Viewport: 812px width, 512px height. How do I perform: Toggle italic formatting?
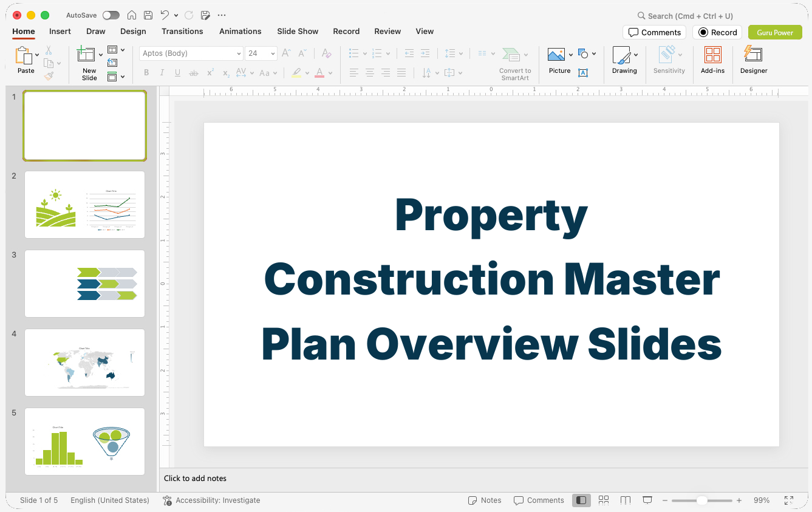point(162,73)
